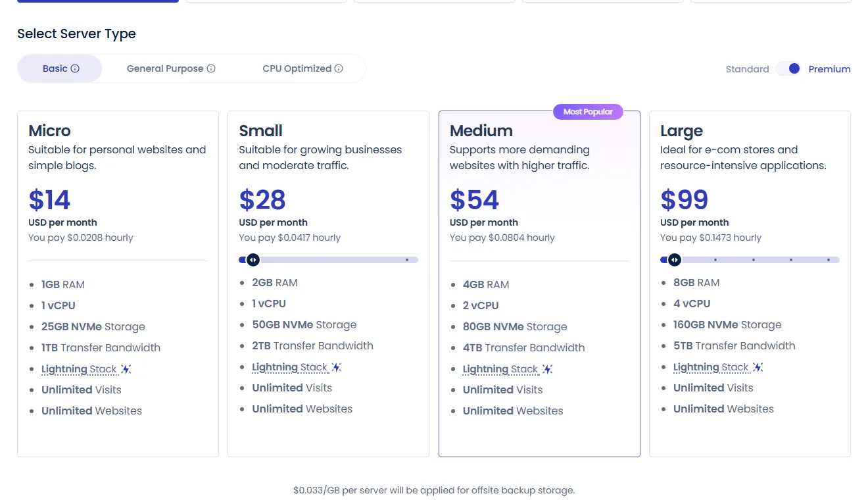This screenshot has width=868, height=500.
Task: Click "You pay $0.0208 hourly" text
Action: click(81, 238)
